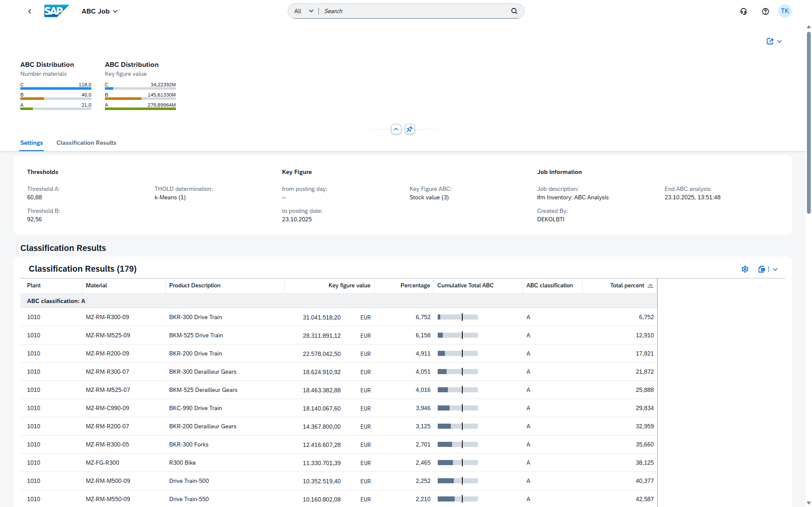Select BKM-525 Derailleur Gears description
812x507 pixels.
pos(203,390)
